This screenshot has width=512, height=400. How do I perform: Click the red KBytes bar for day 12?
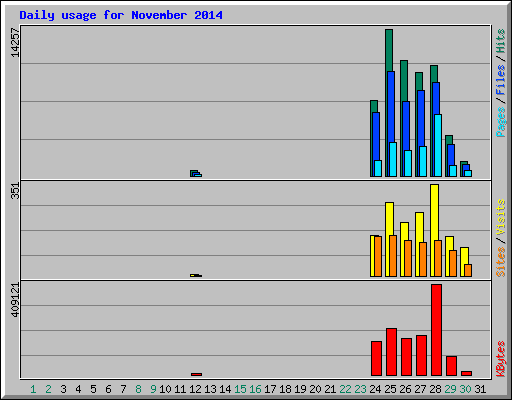(x=196, y=374)
